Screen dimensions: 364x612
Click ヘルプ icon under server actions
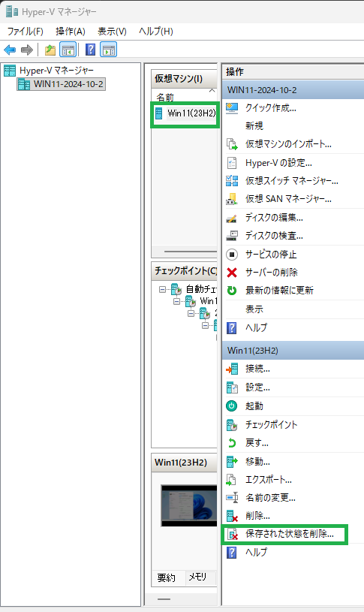tap(232, 328)
